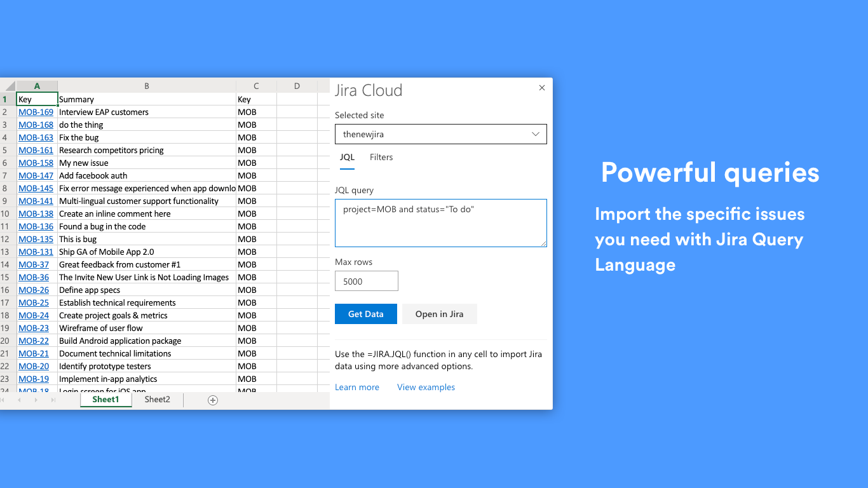Select the 'Summary' header cell
The height and width of the screenshot is (488, 868).
147,99
